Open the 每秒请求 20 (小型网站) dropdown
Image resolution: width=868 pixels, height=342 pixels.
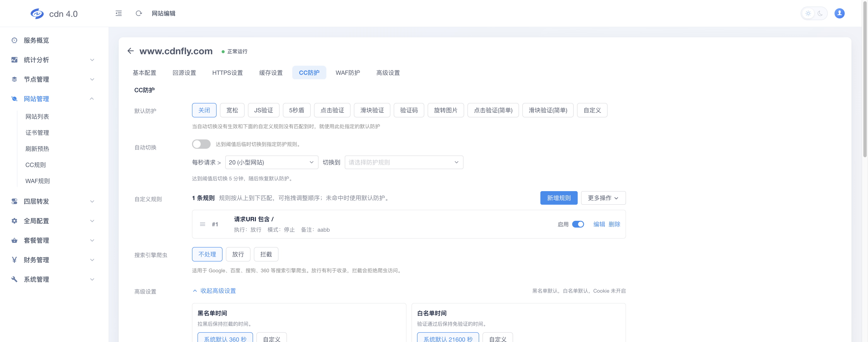[272, 162]
